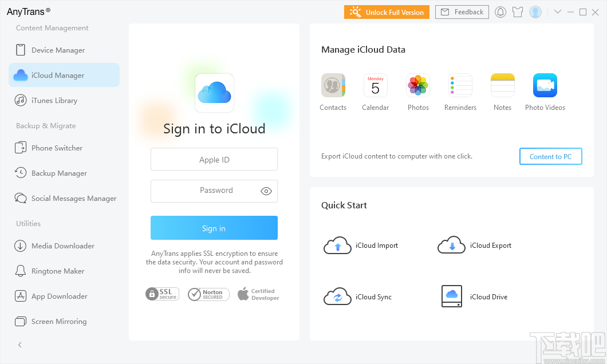Open App Downloader utility
Image resolution: width=607 pixels, height=364 pixels.
coord(64,296)
